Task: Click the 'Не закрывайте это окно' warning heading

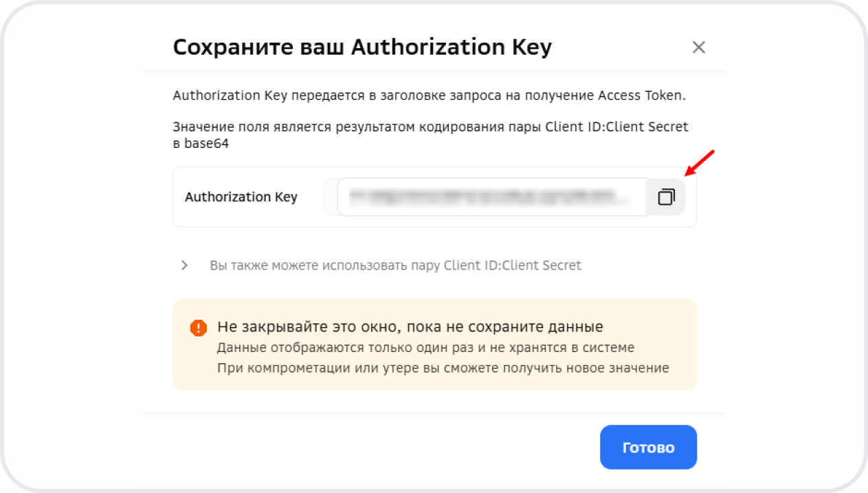Action: pos(410,327)
